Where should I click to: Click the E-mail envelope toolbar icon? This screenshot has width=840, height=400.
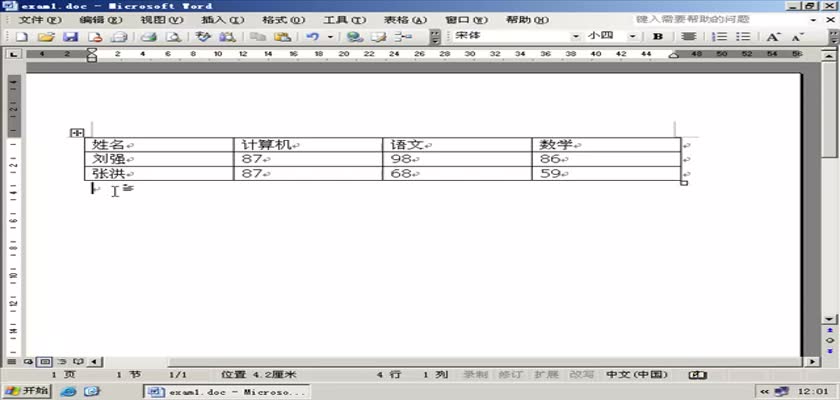tap(119, 37)
